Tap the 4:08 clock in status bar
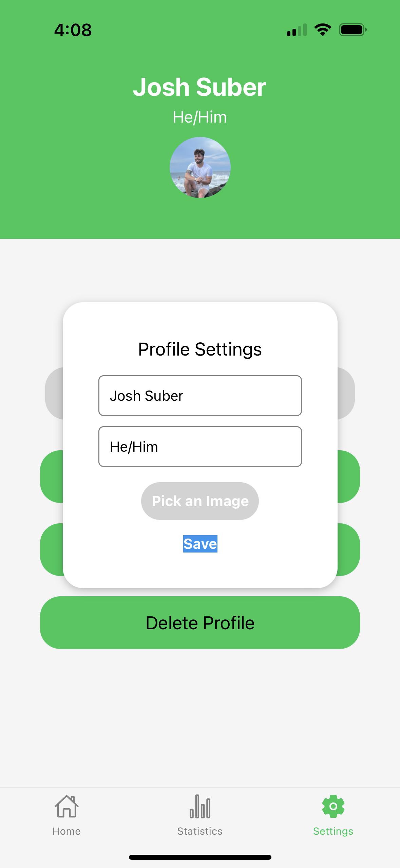Screen dimensions: 400x868 (73, 30)
